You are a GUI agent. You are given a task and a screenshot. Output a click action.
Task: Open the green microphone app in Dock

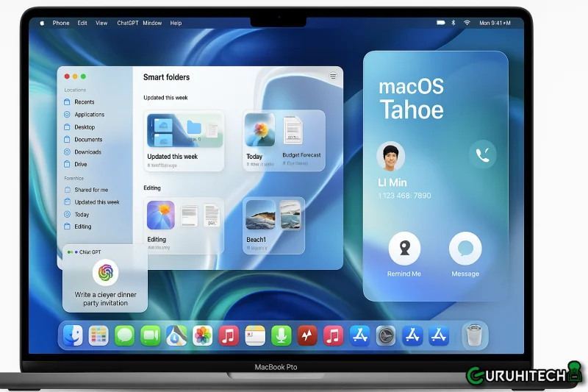(281, 335)
